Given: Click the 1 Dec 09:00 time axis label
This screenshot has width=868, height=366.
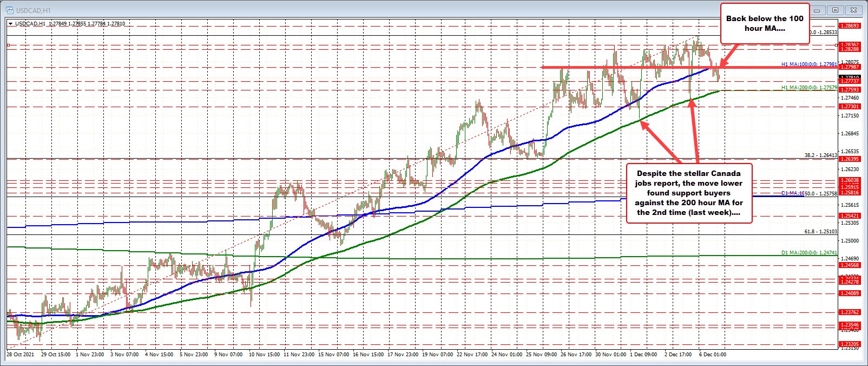Looking at the screenshot, I should (x=643, y=354).
